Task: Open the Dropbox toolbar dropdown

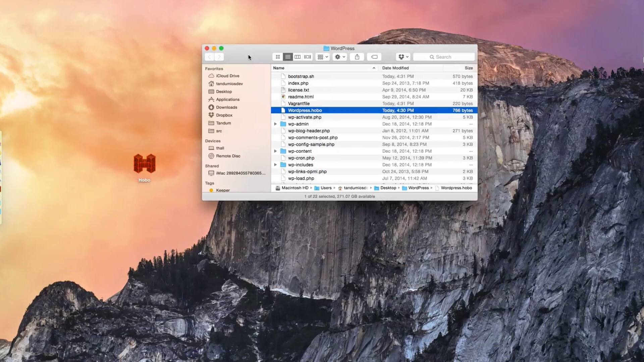Action: point(403,57)
